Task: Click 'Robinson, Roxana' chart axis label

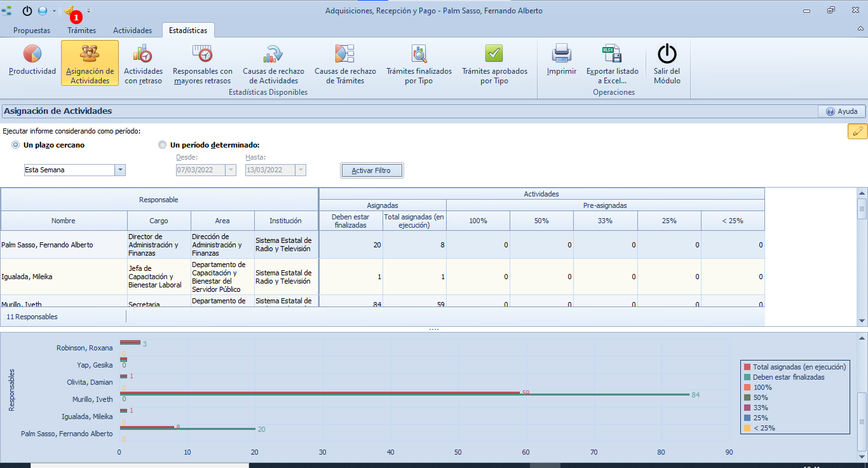Action: coord(85,348)
